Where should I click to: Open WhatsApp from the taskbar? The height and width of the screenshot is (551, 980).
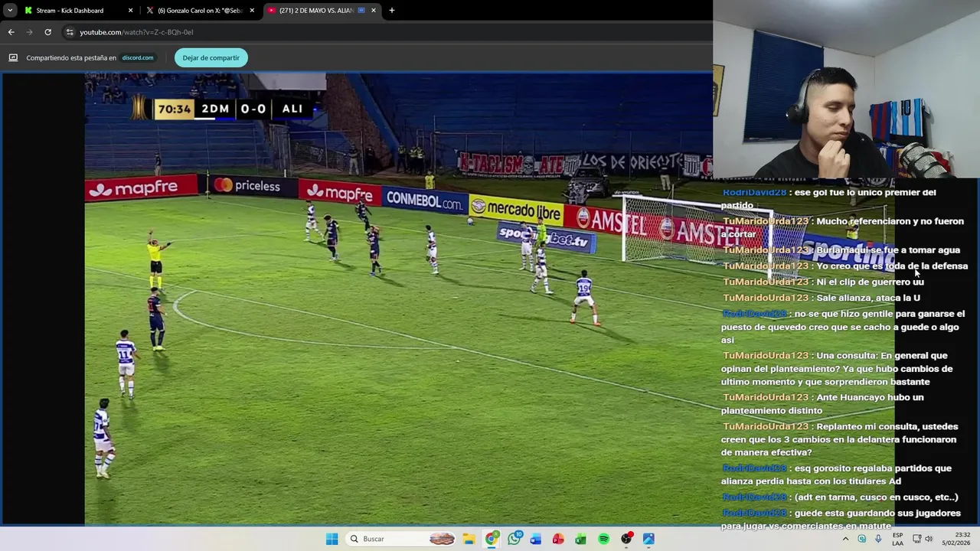tap(514, 539)
